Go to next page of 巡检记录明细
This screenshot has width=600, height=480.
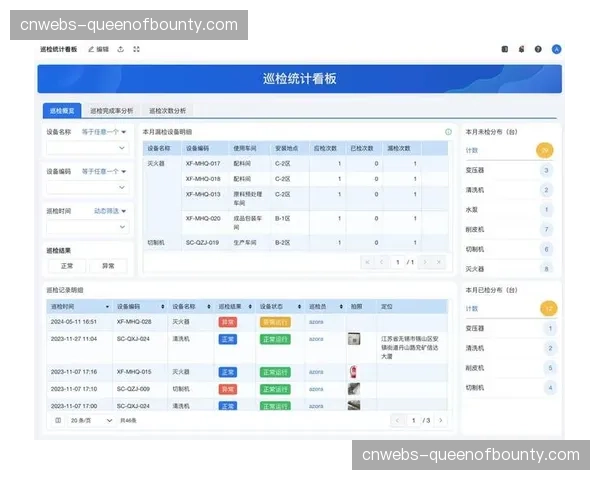point(441,420)
